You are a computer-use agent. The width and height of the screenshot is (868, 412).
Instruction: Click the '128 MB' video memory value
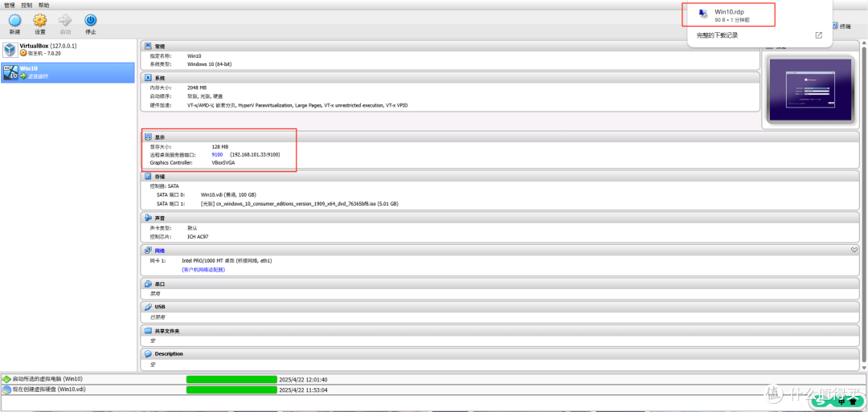219,146
